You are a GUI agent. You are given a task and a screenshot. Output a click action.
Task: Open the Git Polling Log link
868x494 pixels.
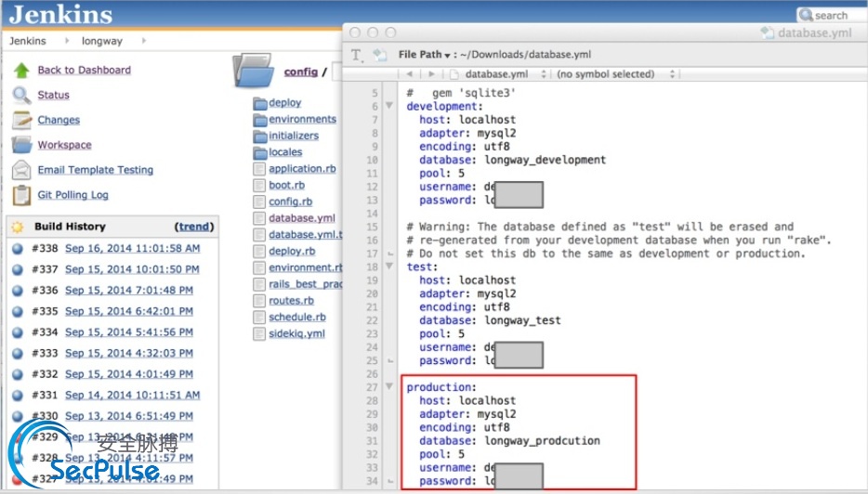pos(73,195)
